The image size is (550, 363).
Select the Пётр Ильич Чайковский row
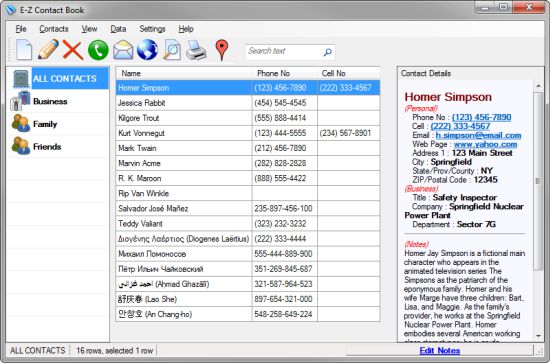tap(248, 269)
